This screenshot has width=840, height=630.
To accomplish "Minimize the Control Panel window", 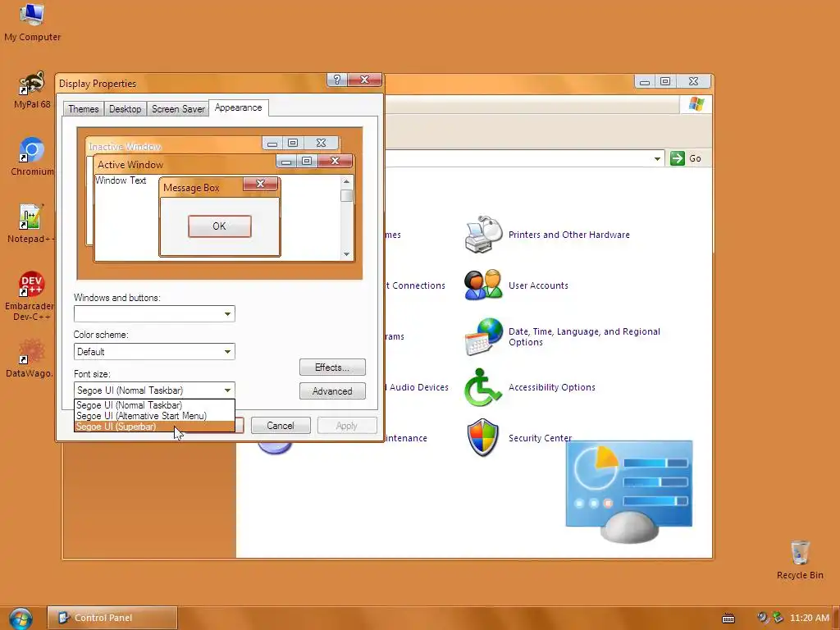I will [645, 81].
